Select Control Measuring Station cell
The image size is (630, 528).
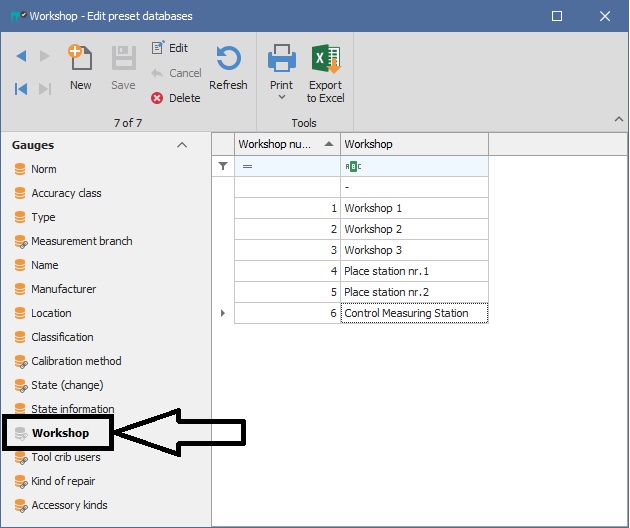[x=414, y=313]
